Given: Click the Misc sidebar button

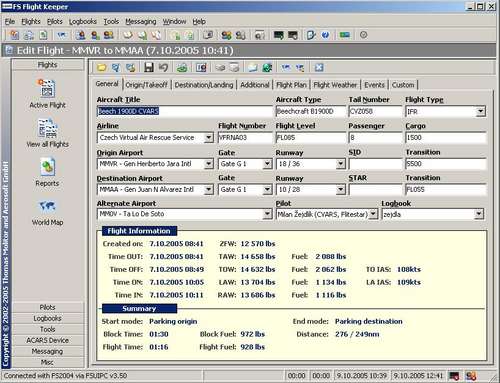Looking at the screenshot, I should 48,362.
